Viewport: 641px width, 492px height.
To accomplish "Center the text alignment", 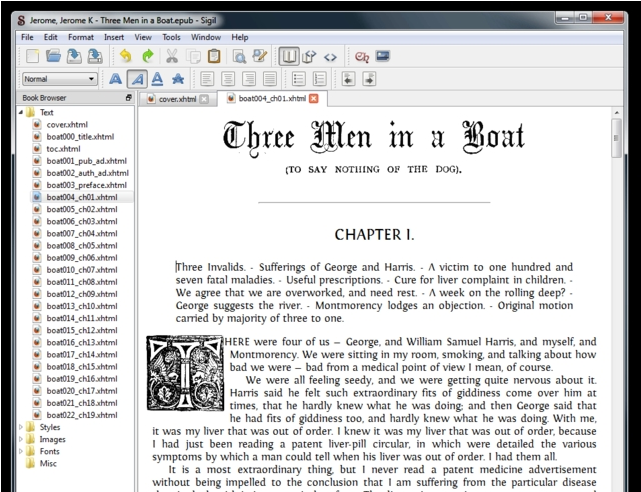I will click(228, 79).
